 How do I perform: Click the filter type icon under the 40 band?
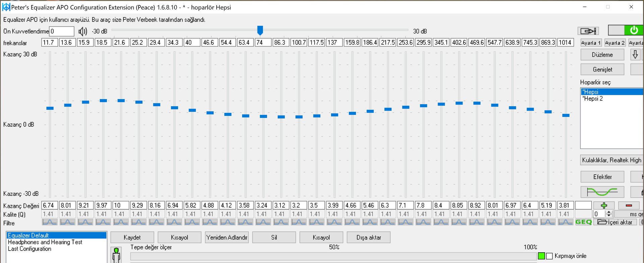(x=192, y=222)
